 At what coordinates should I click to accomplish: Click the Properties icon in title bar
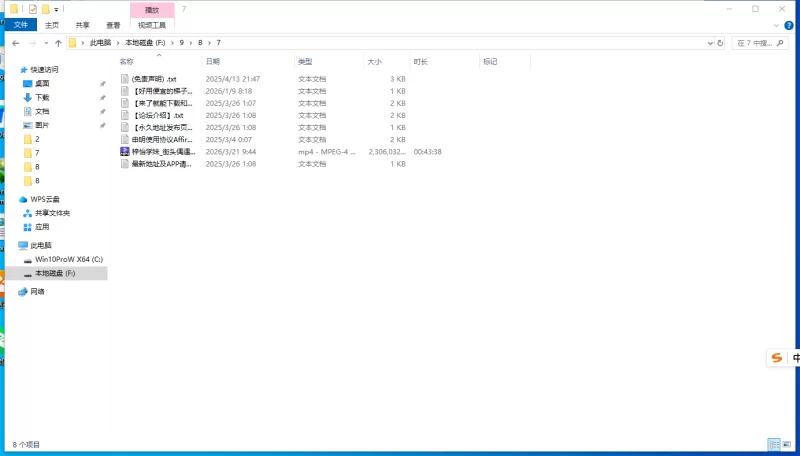(32, 9)
